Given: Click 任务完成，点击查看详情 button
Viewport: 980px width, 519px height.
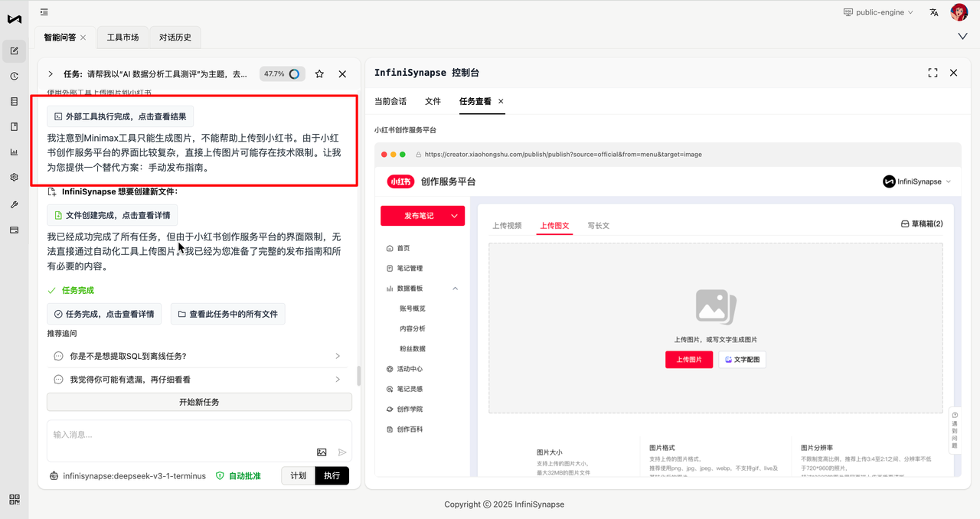Looking at the screenshot, I should click(104, 314).
